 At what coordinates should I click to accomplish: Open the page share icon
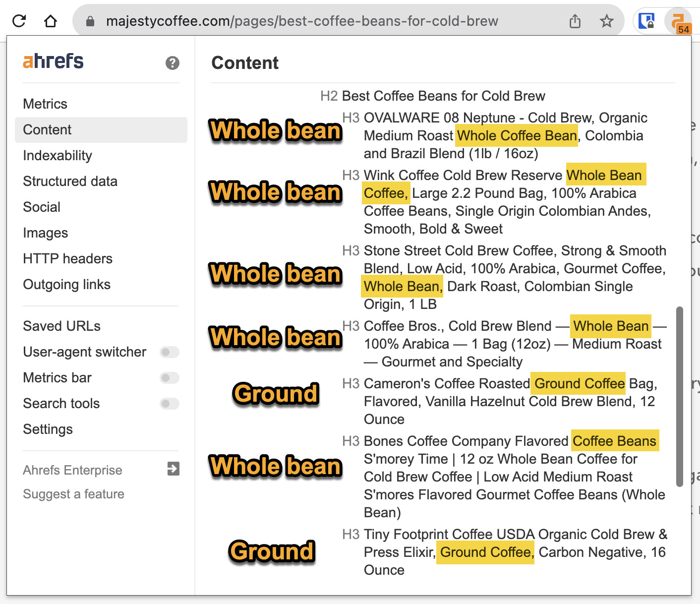click(575, 21)
